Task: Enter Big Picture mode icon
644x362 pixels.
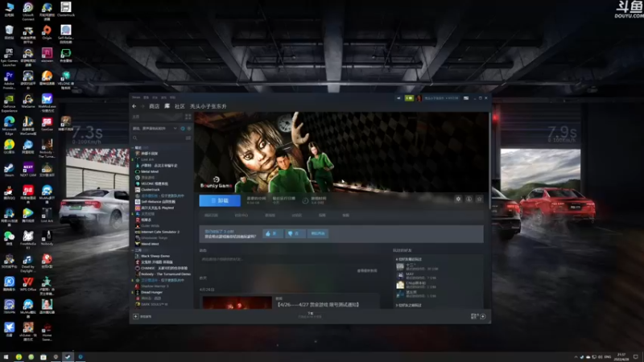Action: pos(466,98)
